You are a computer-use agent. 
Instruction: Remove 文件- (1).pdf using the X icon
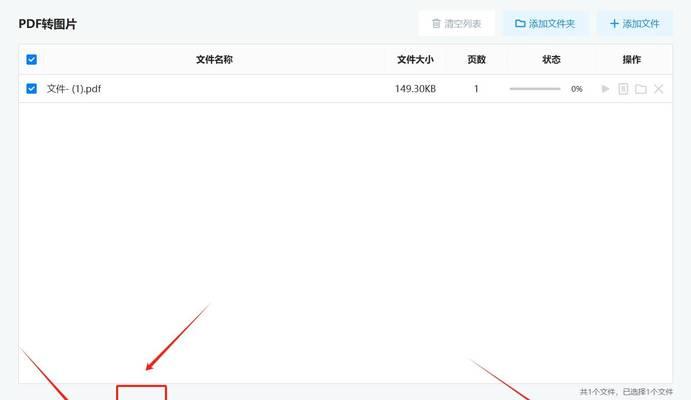click(x=658, y=89)
